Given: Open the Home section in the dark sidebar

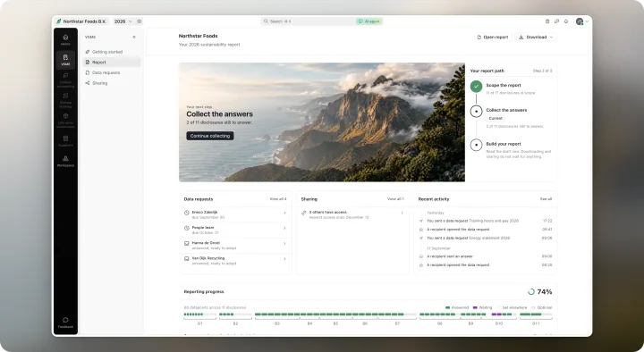Looking at the screenshot, I should click(65, 39).
